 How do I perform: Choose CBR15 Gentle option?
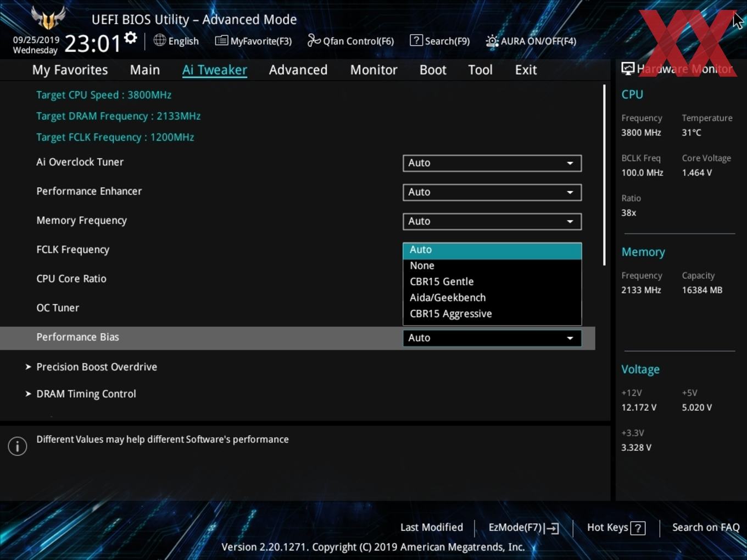pos(492,282)
